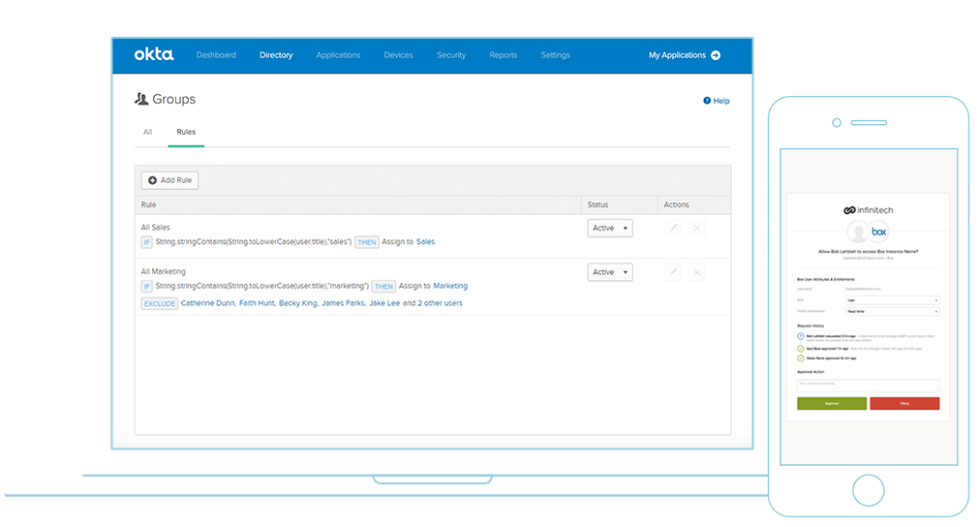Switch to the All groups tab

tap(147, 132)
